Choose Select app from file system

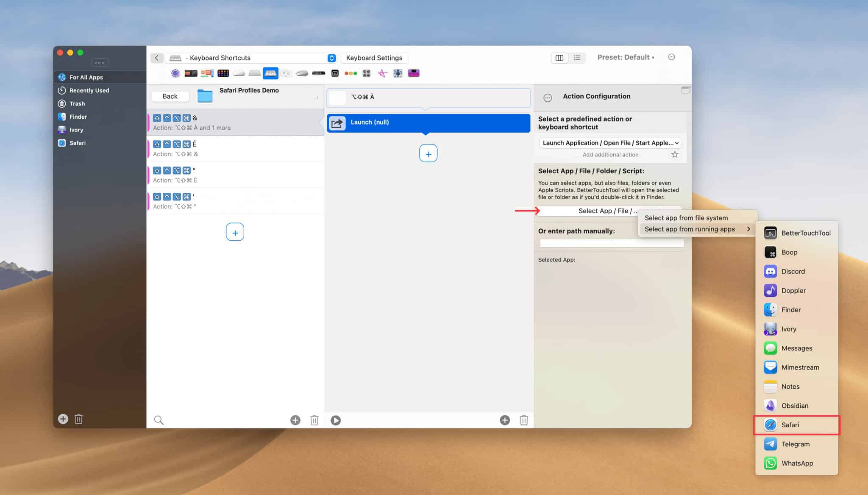tap(697, 218)
